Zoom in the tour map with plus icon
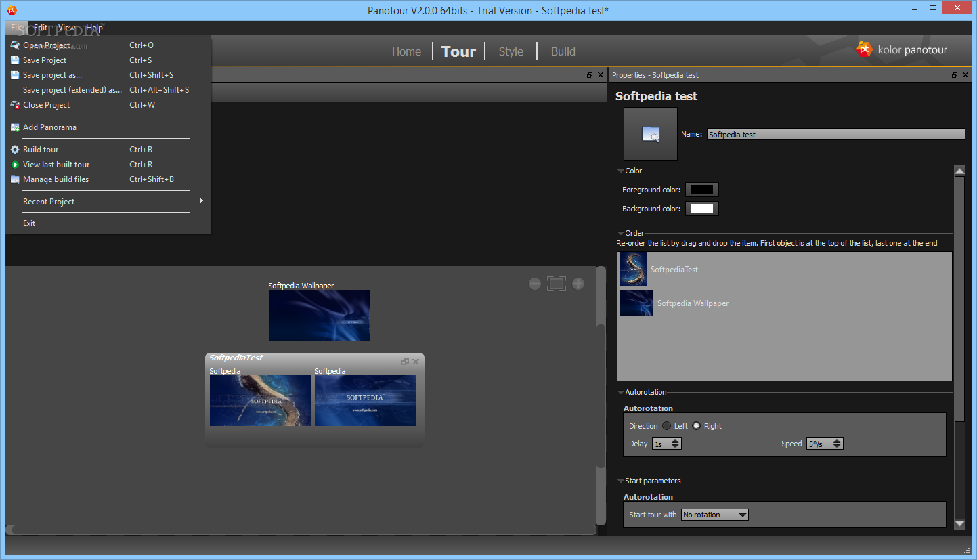 tap(578, 284)
